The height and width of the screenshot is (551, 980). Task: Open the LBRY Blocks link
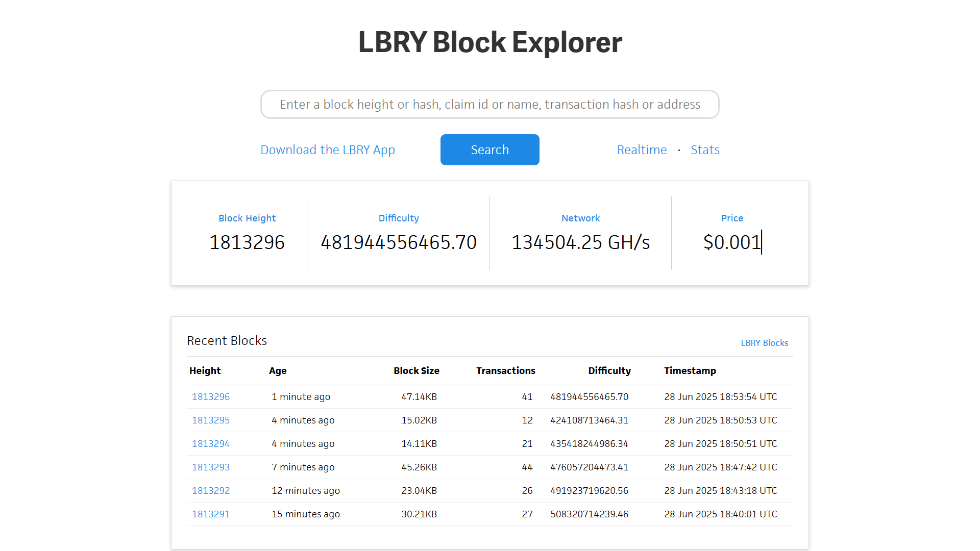click(x=764, y=343)
